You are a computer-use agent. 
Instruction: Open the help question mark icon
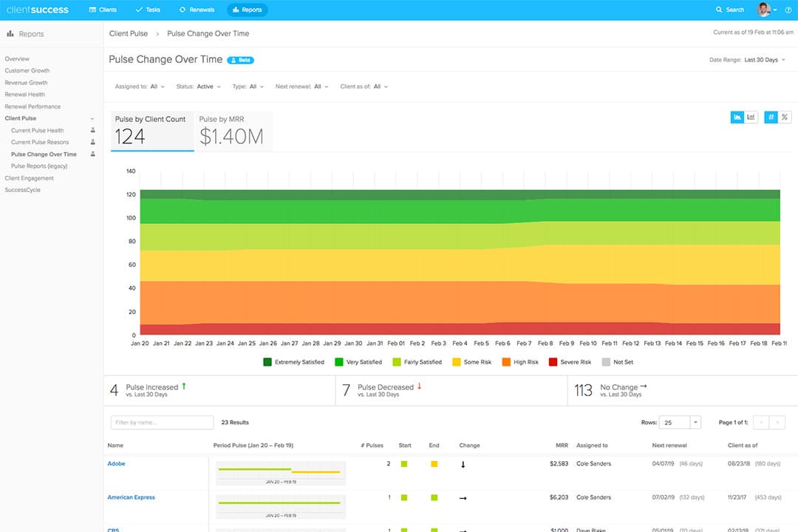[788, 10]
